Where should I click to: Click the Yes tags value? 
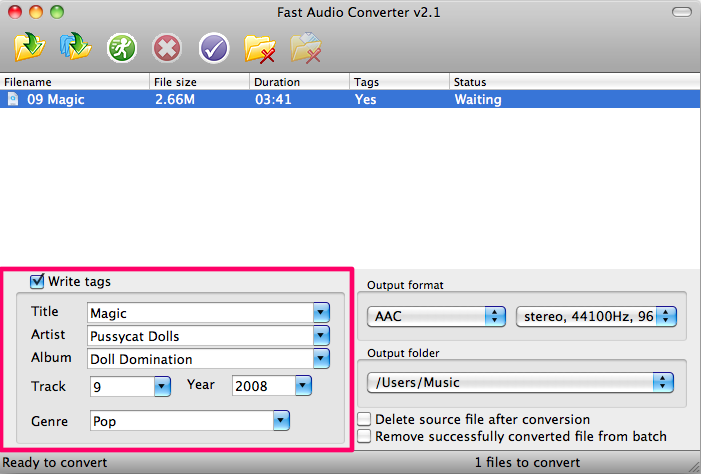coord(365,99)
